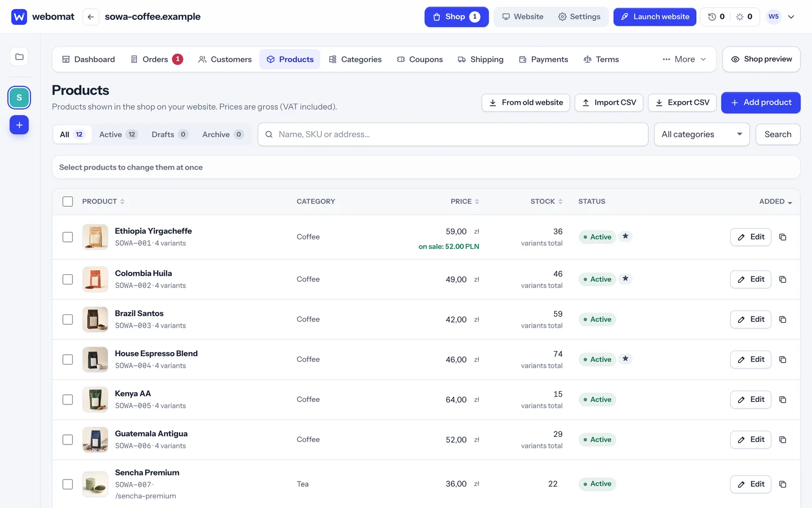Open the Coupons tab
Viewport: 812px width, 508px height.
tap(420, 59)
